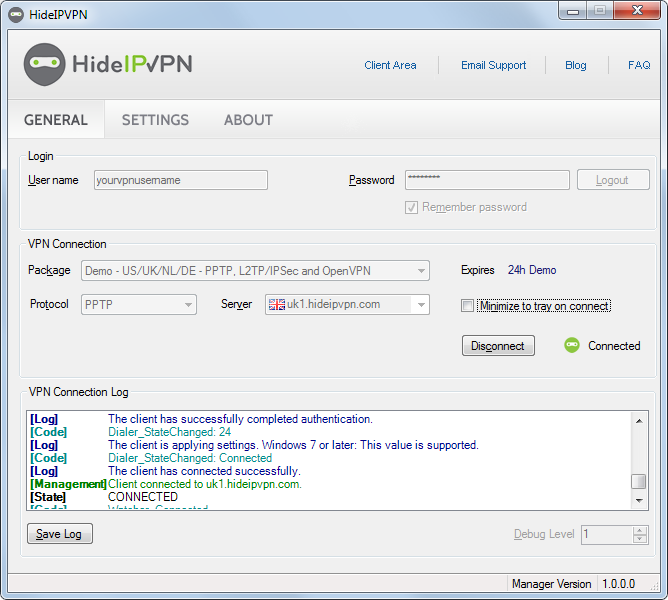Visit the Blog link
The image size is (668, 600).
click(x=576, y=65)
